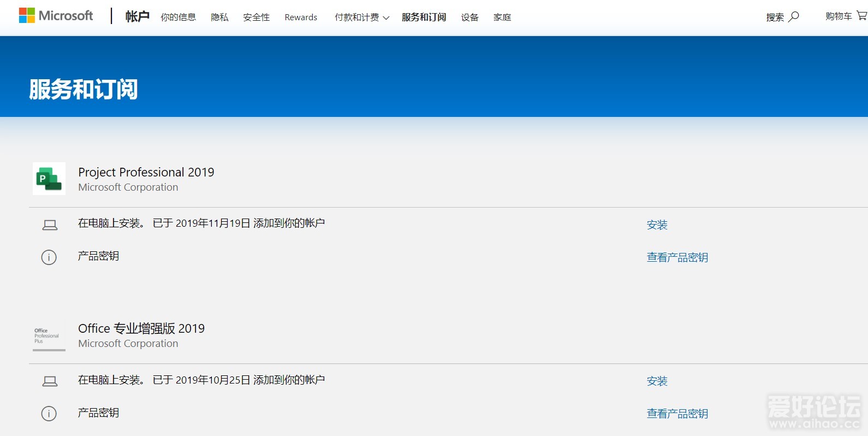Go to the 隐私 menu item
The width and height of the screenshot is (868, 436).
click(x=219, y=17)
